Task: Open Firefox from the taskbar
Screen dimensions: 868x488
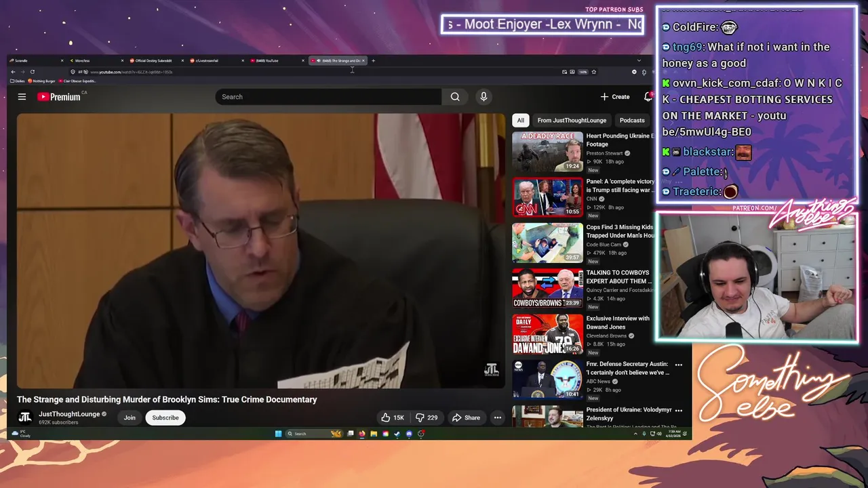Action: point(361,434)
